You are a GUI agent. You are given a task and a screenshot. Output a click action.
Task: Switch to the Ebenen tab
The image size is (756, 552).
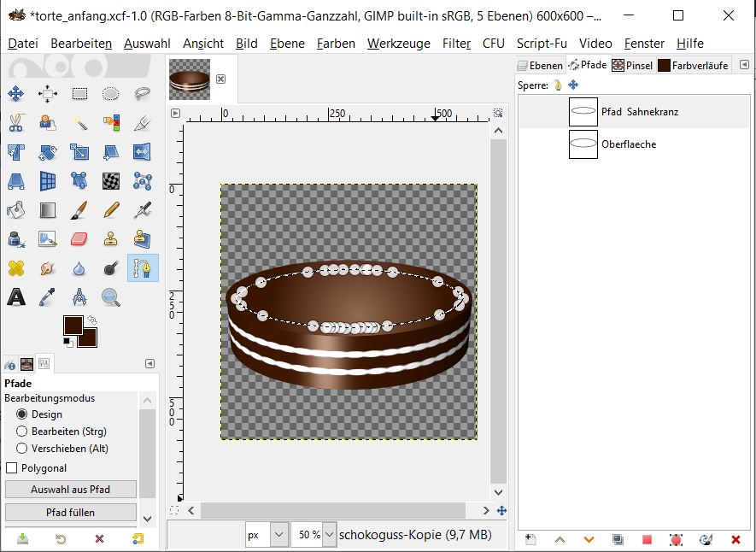point(540,65)
